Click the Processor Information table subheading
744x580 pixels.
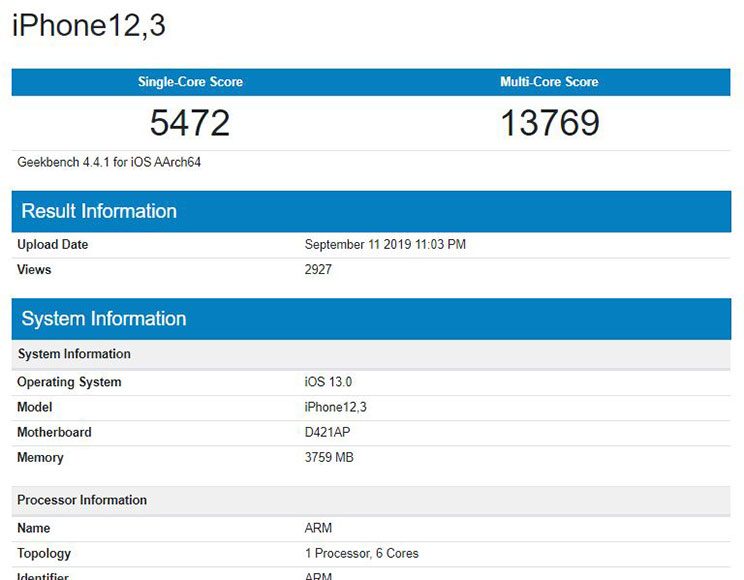(82, 500)
